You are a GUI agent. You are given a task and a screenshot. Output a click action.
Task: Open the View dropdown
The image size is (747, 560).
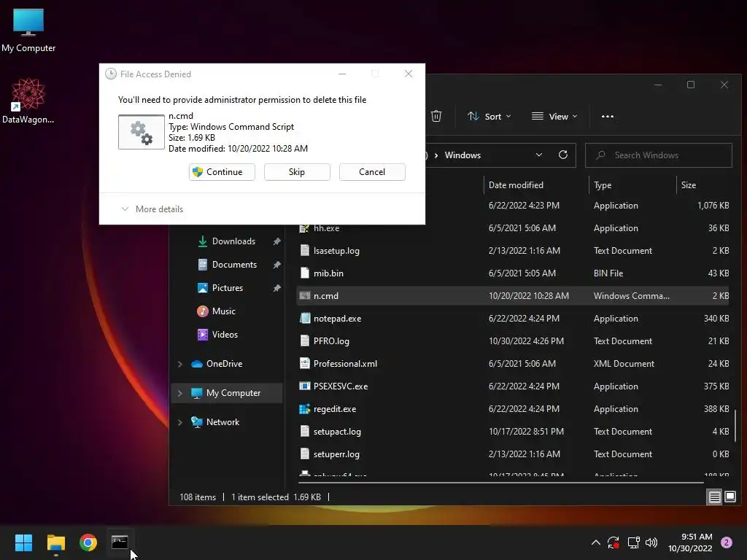tap(554, 116)
